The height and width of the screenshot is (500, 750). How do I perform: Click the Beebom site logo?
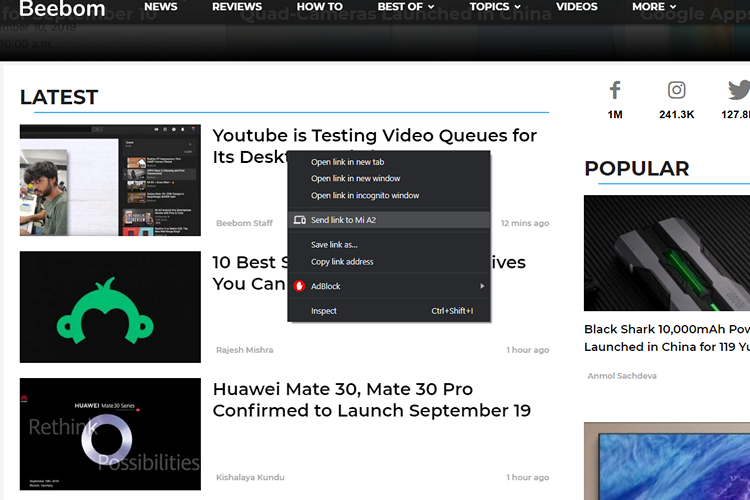[62, 9]
